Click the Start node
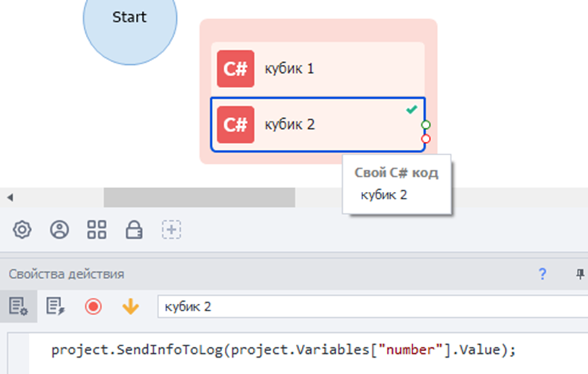This screenshot has width=588, height=374. click(x=129, y=18)
